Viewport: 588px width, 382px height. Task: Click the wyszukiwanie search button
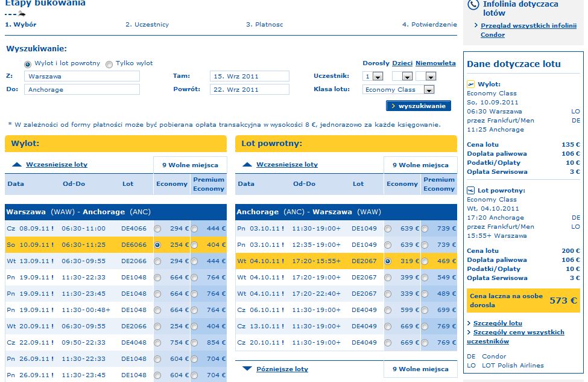click(419, 106)
